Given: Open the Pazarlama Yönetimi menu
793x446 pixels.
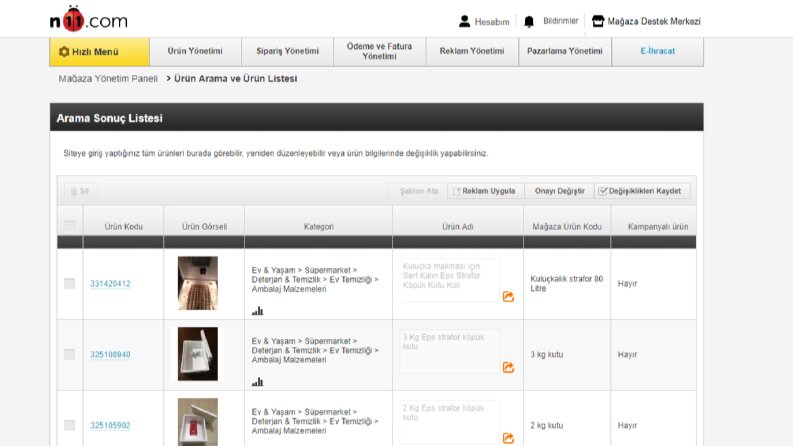Looking at the screenshot, I should click(x=565, y=52).
